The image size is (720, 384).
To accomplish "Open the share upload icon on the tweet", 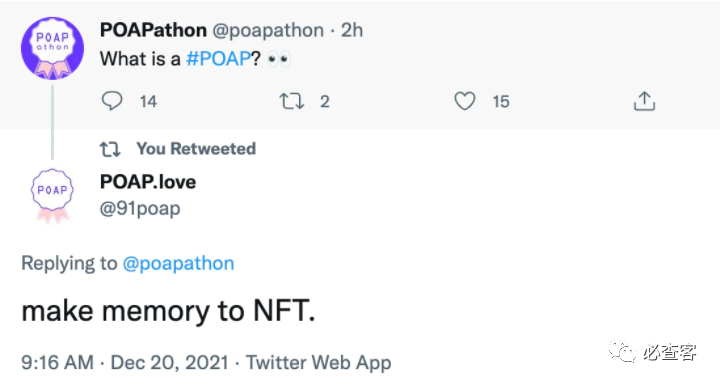I will pos(644,101).
